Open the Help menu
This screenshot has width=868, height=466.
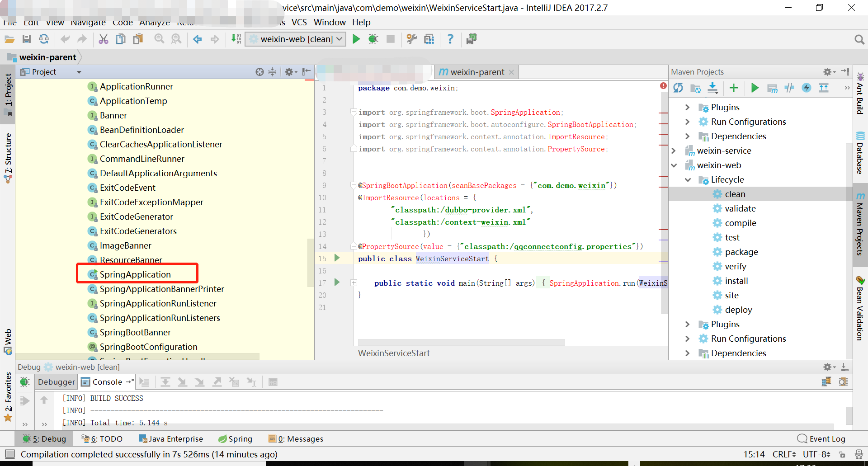pos(361,22)
